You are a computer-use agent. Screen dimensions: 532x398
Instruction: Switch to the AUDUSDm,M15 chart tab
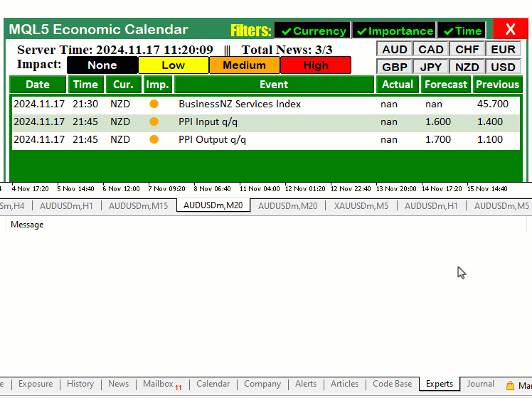click(138, 206)
